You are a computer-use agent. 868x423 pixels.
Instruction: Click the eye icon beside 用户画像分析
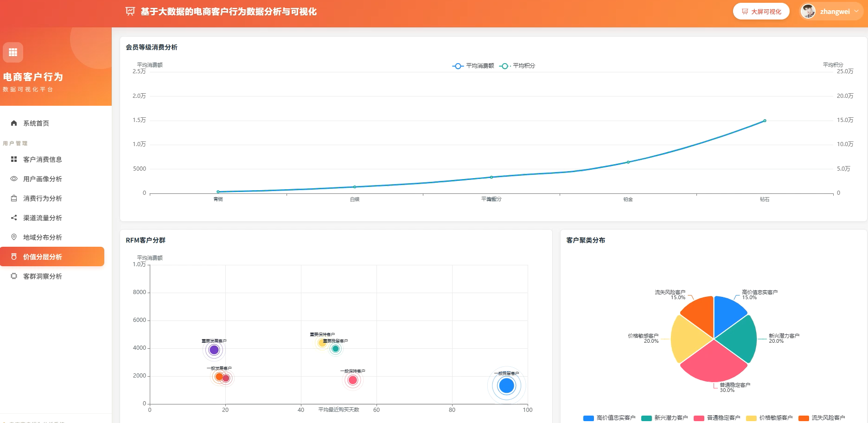click(14, 179)
